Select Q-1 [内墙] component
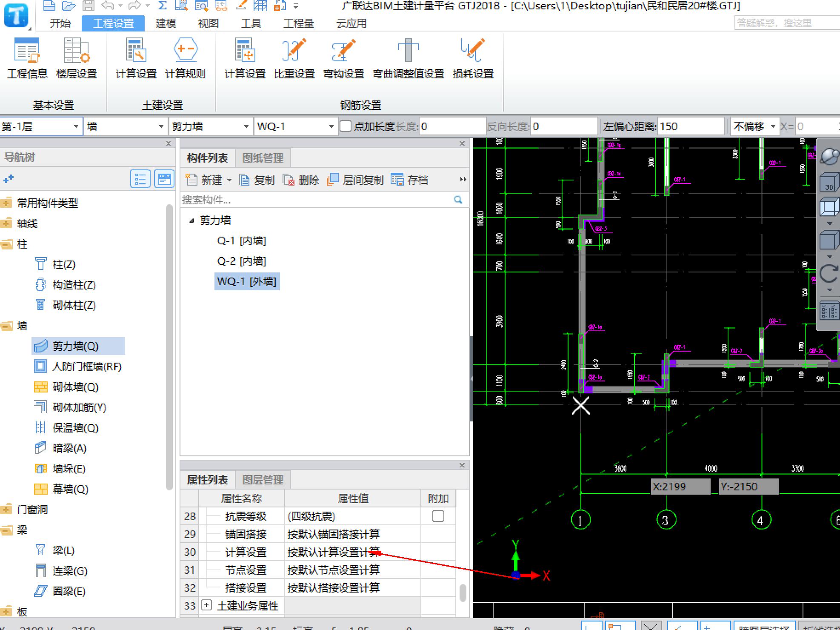 241,241
